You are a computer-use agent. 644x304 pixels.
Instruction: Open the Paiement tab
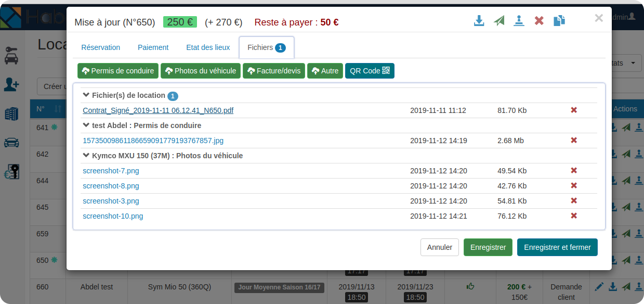click(x=153, y=47)
